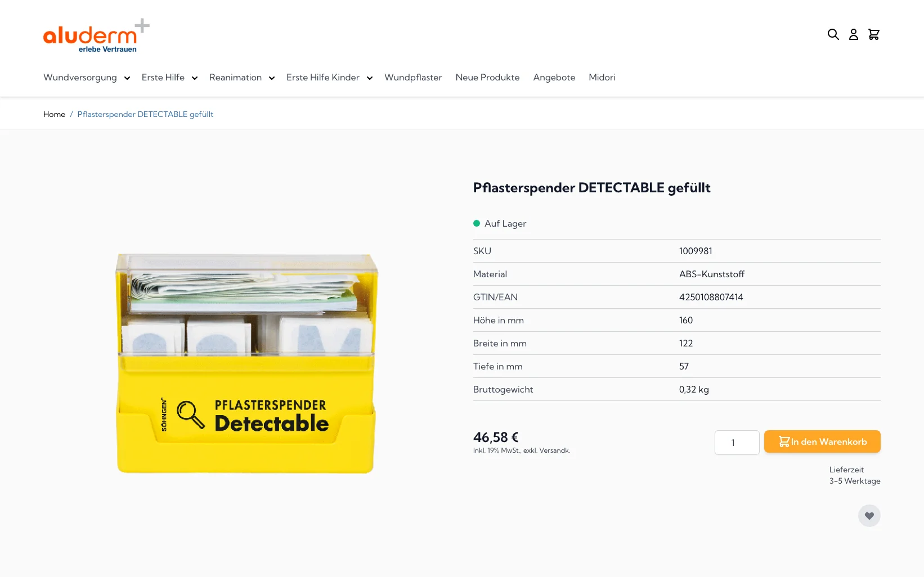
Task: Open the yellow Pflasterspender product image
Action: pos(246,363)
